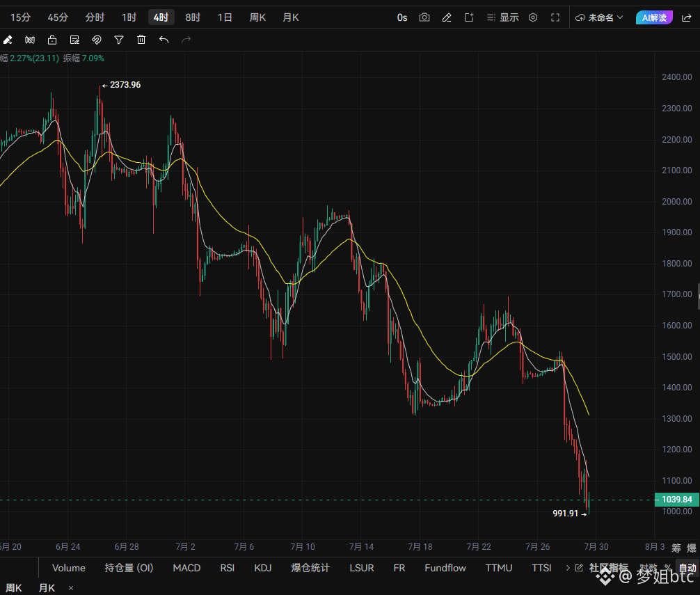Enable the Fundflow indicator
700x595 pixels.
coord(445,568)
